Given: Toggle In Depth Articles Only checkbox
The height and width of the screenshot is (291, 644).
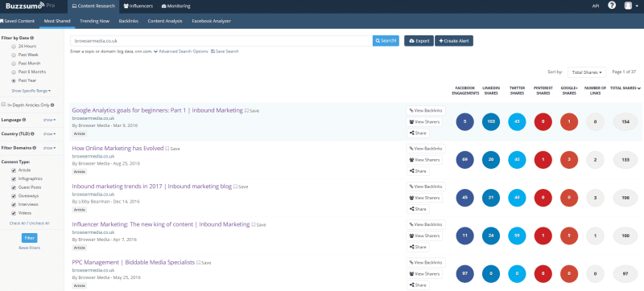Looking at the screenshot, I should pyautogui.click(x=4, y=105).
